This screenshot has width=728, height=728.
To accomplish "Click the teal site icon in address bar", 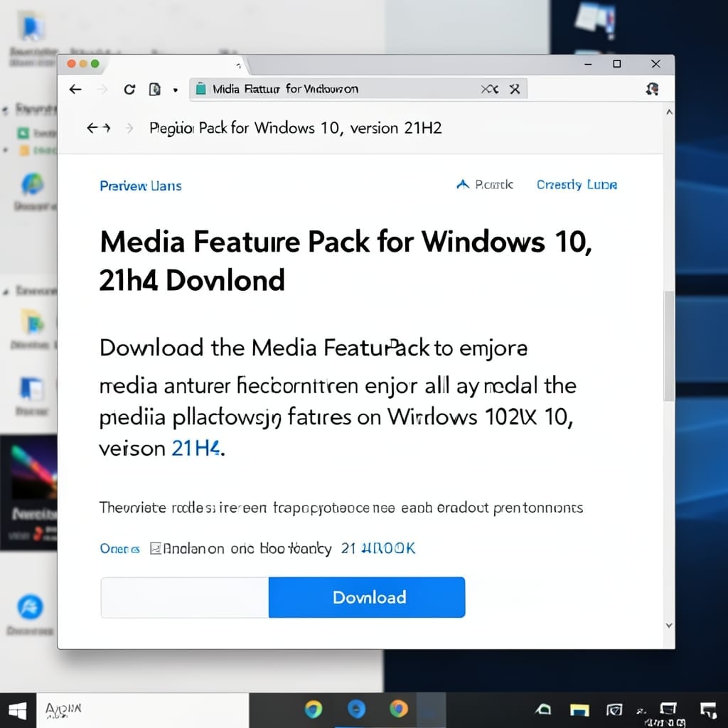I will point(201,89).
